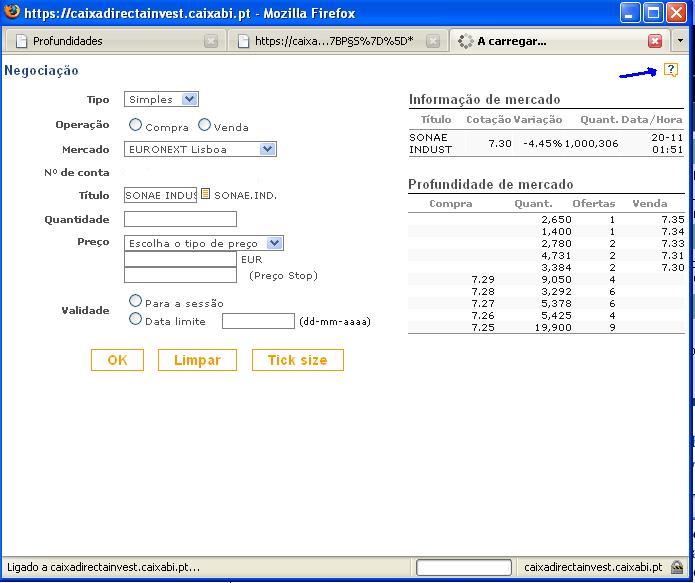
Task: Choose 'Para a sessão' validity option
Action: click(136, 301)
